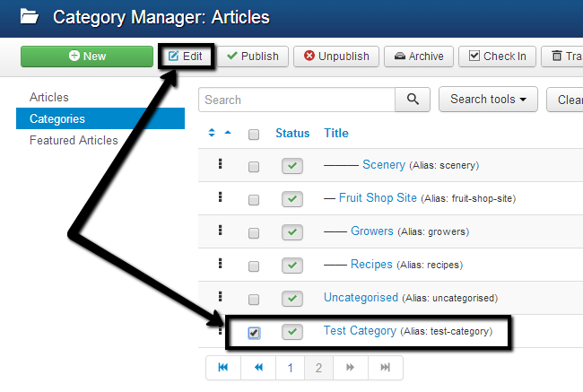Open the Test Category title link
The width and height of the screenshot is (583, 392).
click(x=360, y=331)
